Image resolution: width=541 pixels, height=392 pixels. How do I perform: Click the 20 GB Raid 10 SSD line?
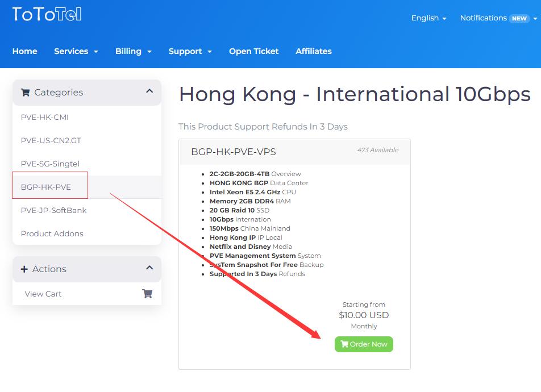(x=239, y=210)
